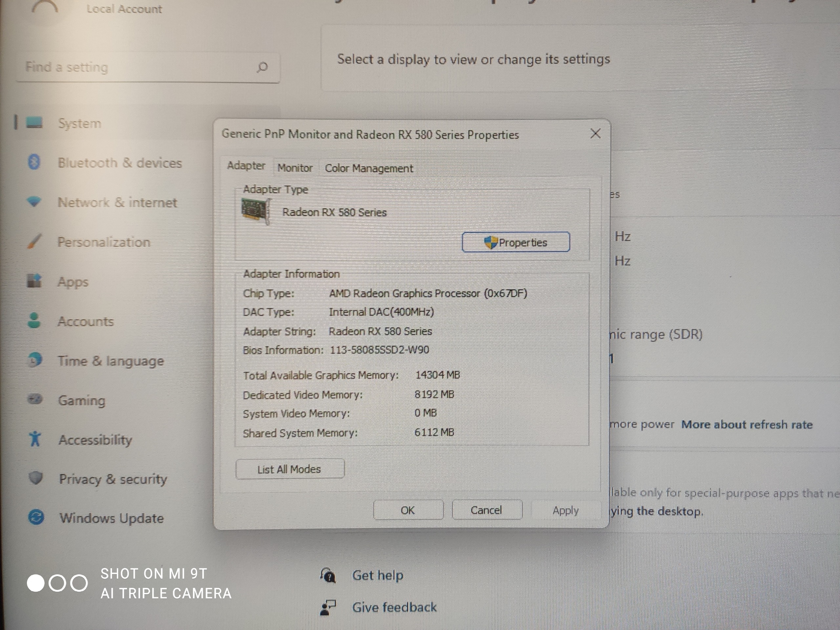
Task: Click the Gaming controller icon
Action: tap(35, 399)
